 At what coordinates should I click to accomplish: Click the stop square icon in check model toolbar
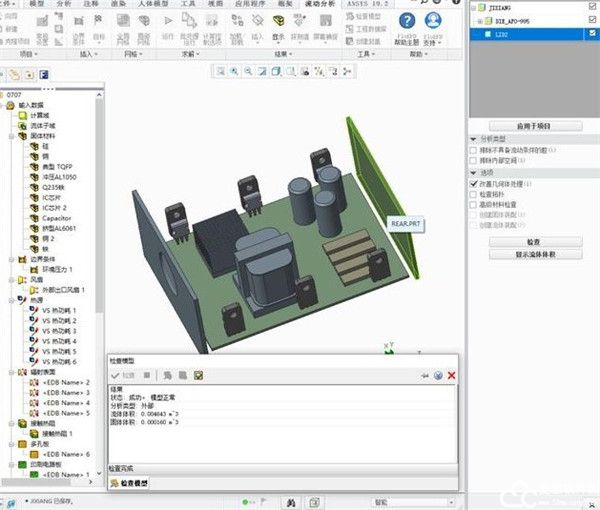(146, 375)
